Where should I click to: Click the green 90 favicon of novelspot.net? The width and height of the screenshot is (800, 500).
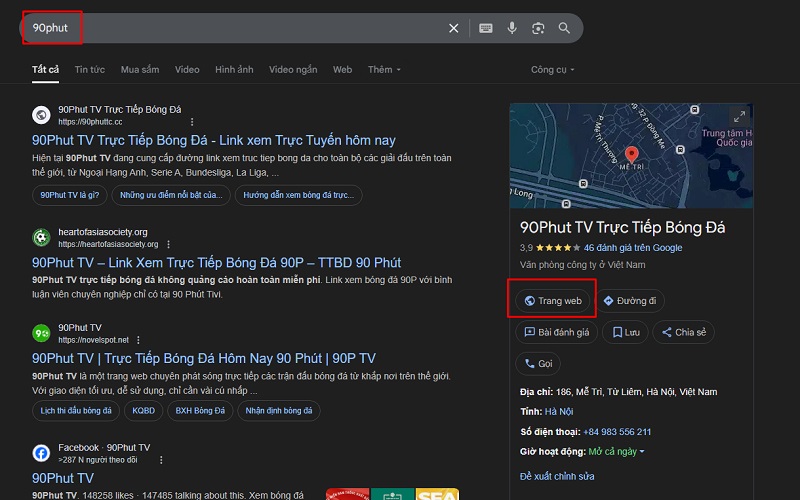pos(41,334)
